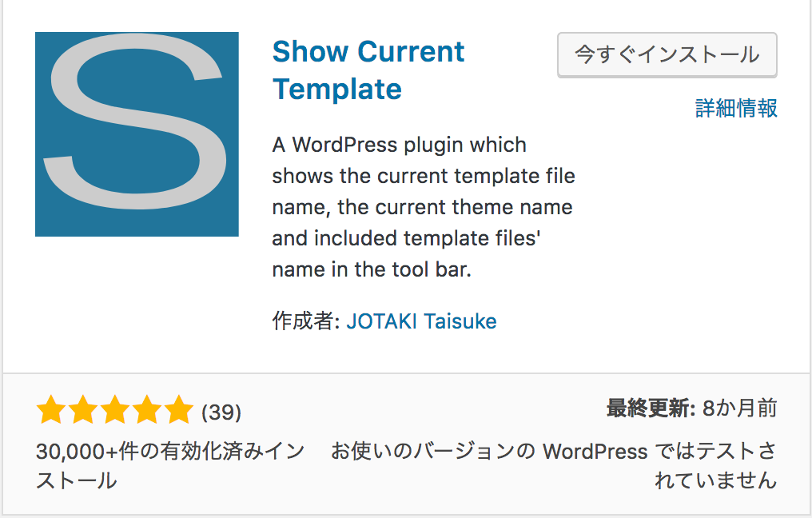Click the word Template in plugin title

pos(337,89)
